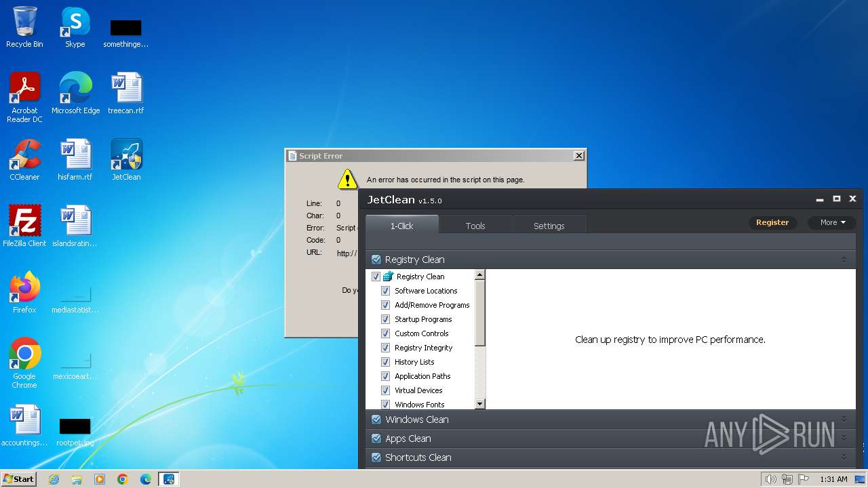This screenshot has height=488, width=868.
Task: Uncheck Registry Integrity
Action: 385,348
